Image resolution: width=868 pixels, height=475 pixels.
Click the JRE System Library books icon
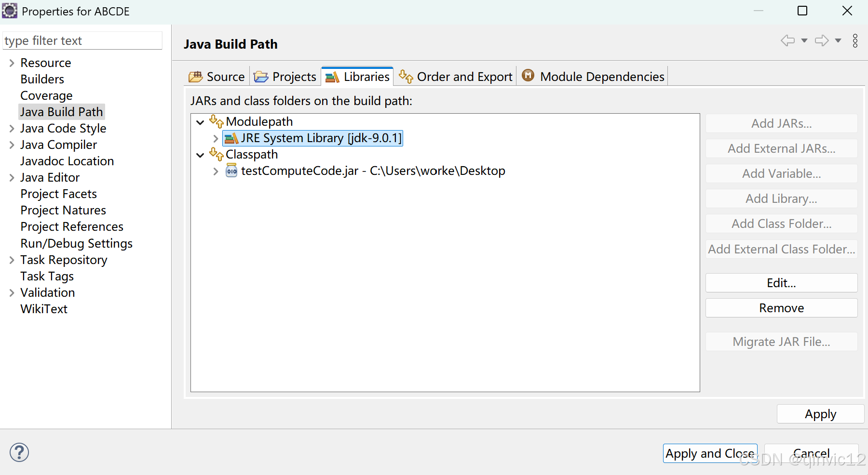232,138
